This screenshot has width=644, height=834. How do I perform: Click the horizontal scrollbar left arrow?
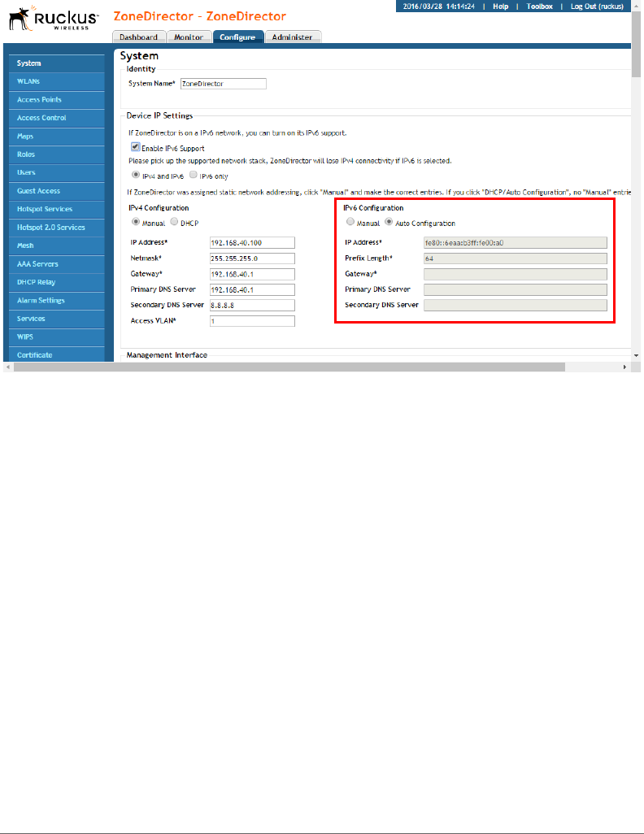[x=8, y=367]
